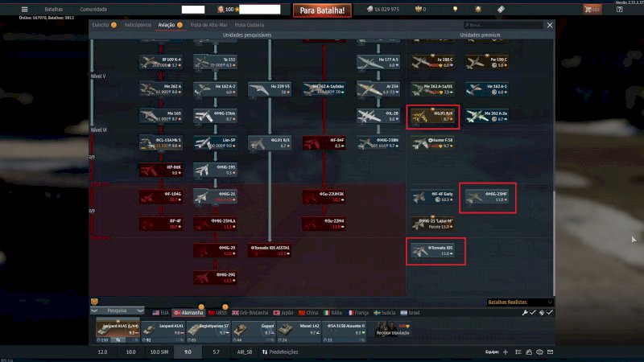Select the He 177 A-5 bomber

(x=378, y=63)
